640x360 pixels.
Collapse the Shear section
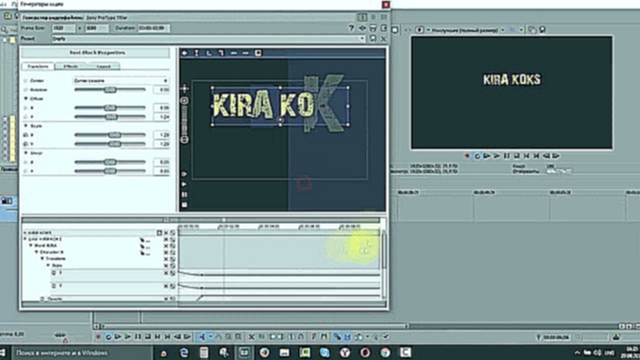tap(26, 153)
